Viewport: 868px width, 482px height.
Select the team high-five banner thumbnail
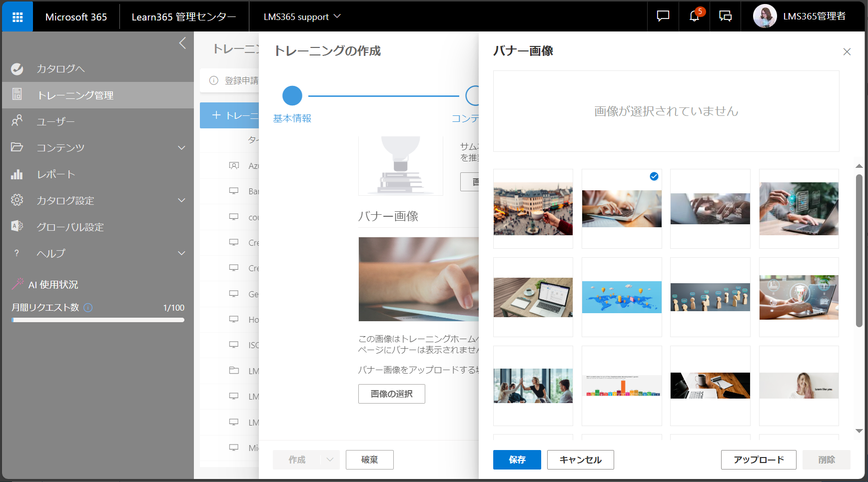(x=533, y=386)
